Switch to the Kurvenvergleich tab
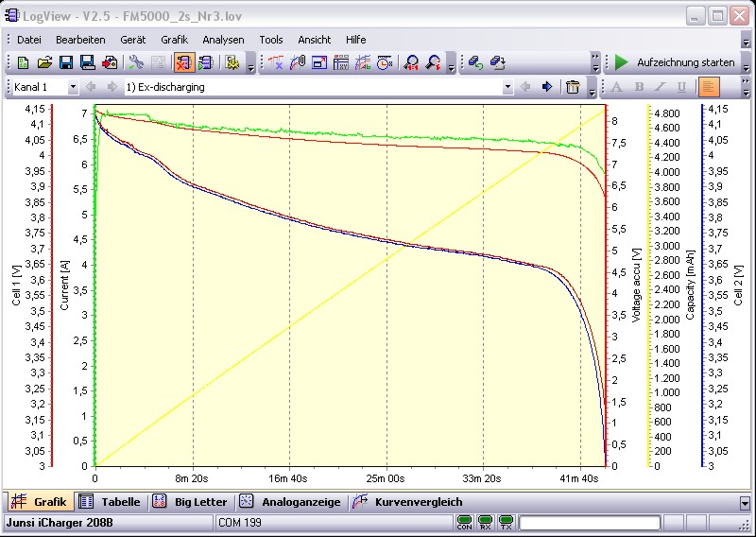The image size is (756, 537). pyautogui.click(x=408, y=502)
